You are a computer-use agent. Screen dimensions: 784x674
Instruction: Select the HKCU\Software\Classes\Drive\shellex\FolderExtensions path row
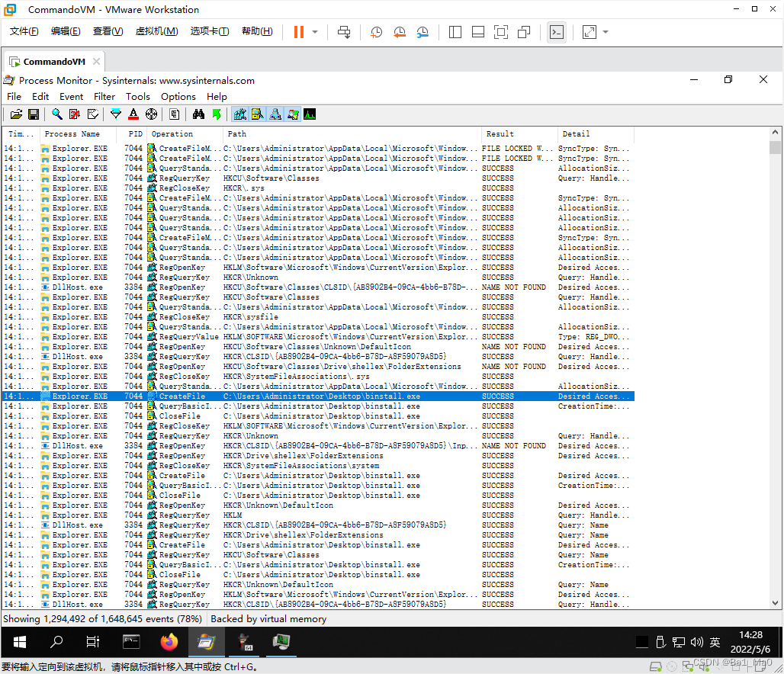(x=319, y=367)
